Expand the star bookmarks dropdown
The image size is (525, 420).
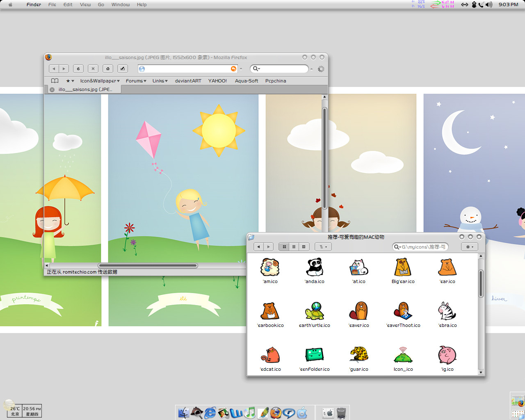click(x=70, y=81)
